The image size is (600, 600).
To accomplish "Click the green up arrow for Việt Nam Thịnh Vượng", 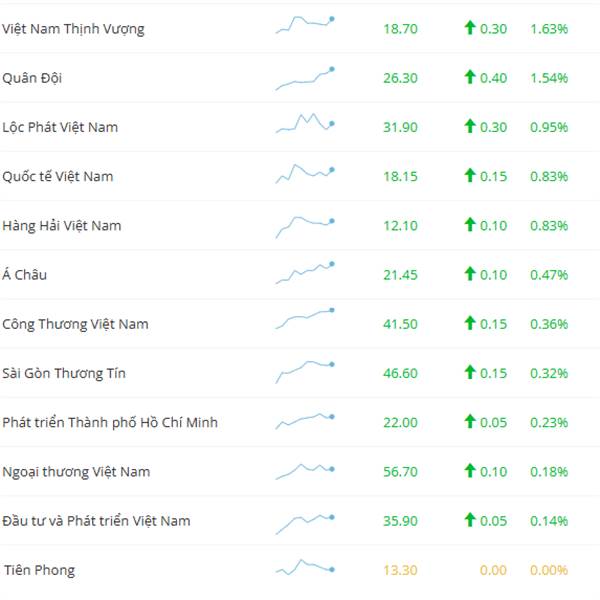I will click(470, 28).
